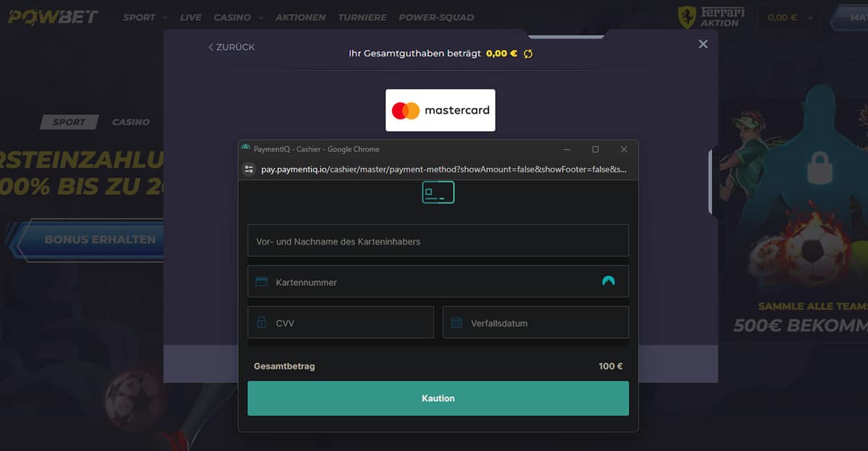Image resolution: width=868 pixels, height=451 pixels.
Task: Focus the cardholder first and last name field
Action: [438, 240]
